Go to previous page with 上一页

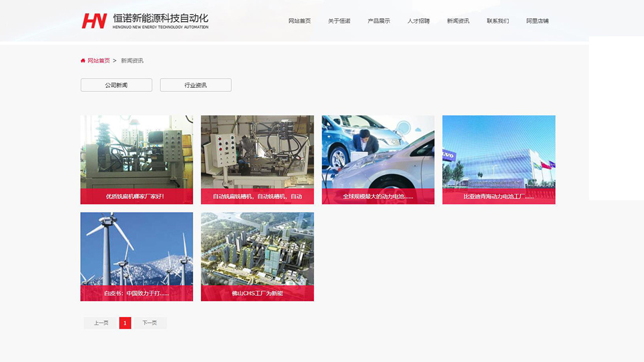pyautogui.click(x=101, y=323)
